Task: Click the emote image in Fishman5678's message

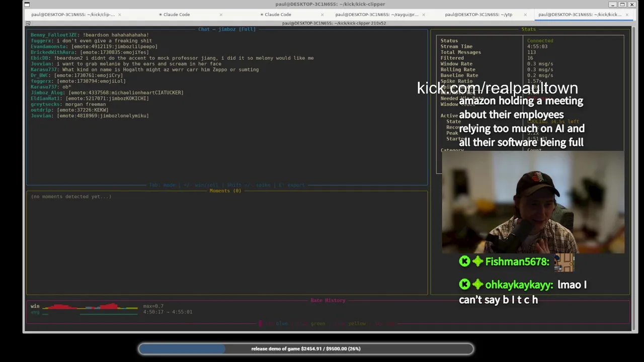Action: tap(563, 262)
